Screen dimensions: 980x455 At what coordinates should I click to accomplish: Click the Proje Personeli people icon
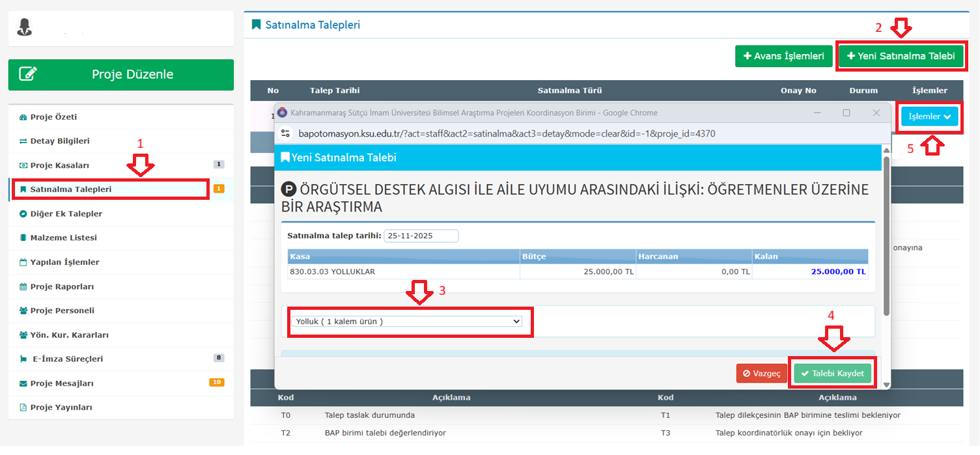(x=23, y=310)
